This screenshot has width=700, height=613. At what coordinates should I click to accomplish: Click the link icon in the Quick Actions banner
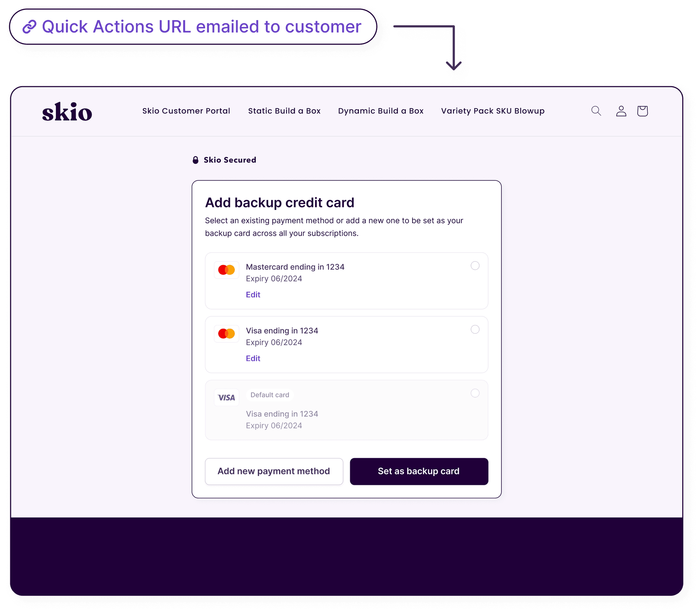tap(30, 26)
